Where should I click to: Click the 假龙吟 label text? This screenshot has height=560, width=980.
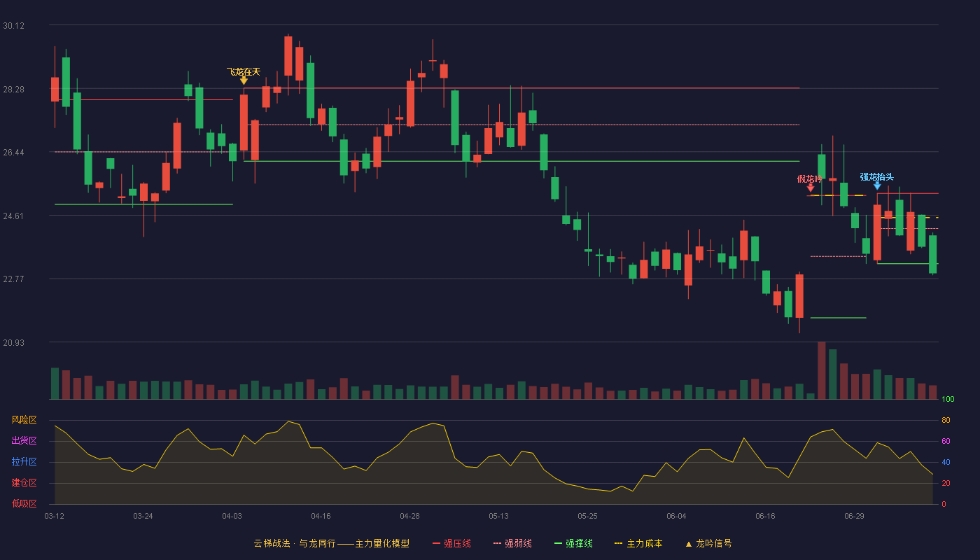click(810, 178)
